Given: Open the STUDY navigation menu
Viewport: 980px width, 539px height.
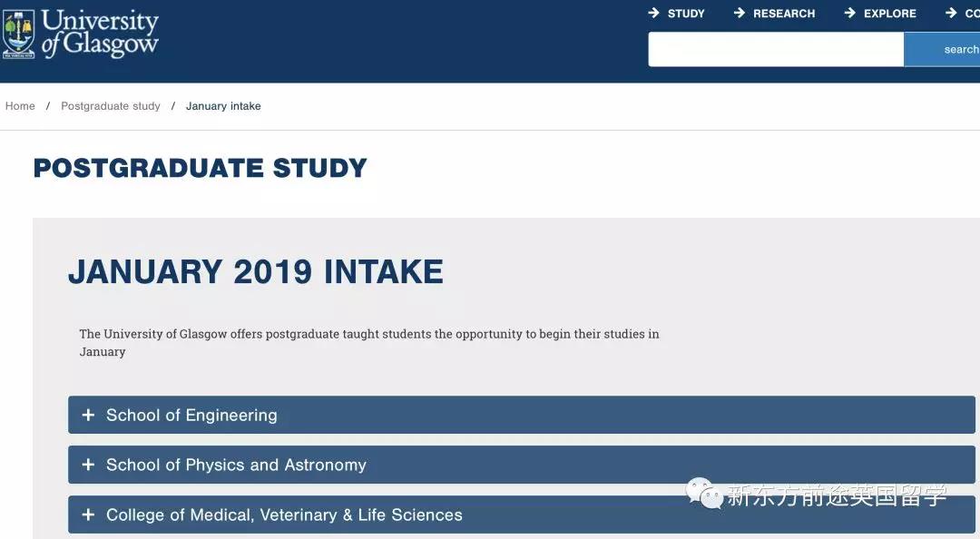Looking at the screenshot, I should coord(686,13).
